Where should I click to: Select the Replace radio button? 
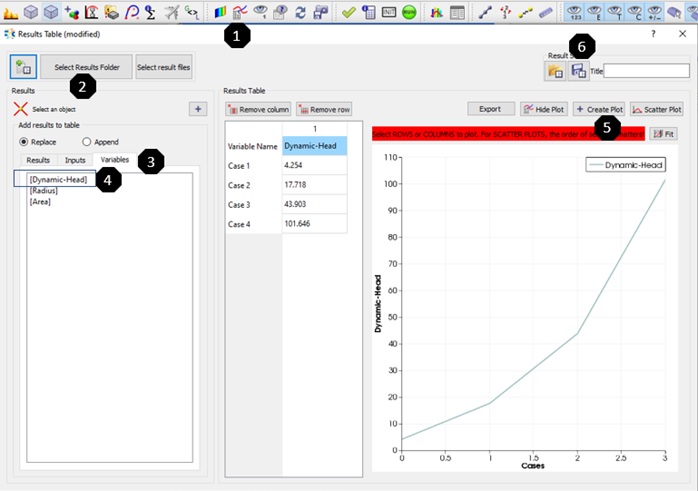(25, 142)
